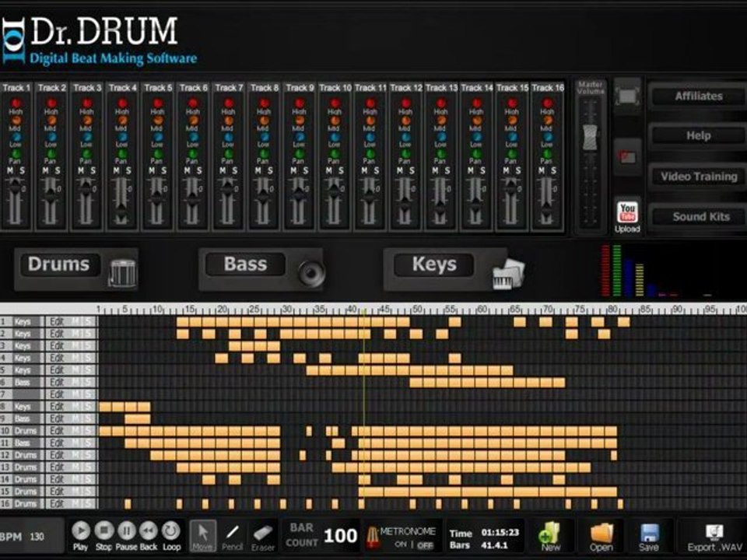
Task: Click the Bar Count value 100
Action: pos(340,536)
